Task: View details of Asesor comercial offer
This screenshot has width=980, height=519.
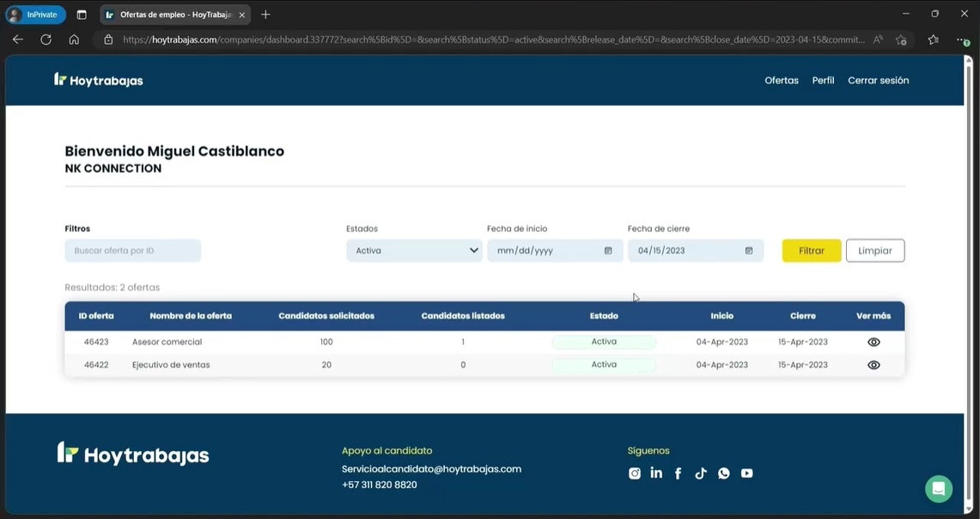Action: pyautogui.click(x=873, y=342)
